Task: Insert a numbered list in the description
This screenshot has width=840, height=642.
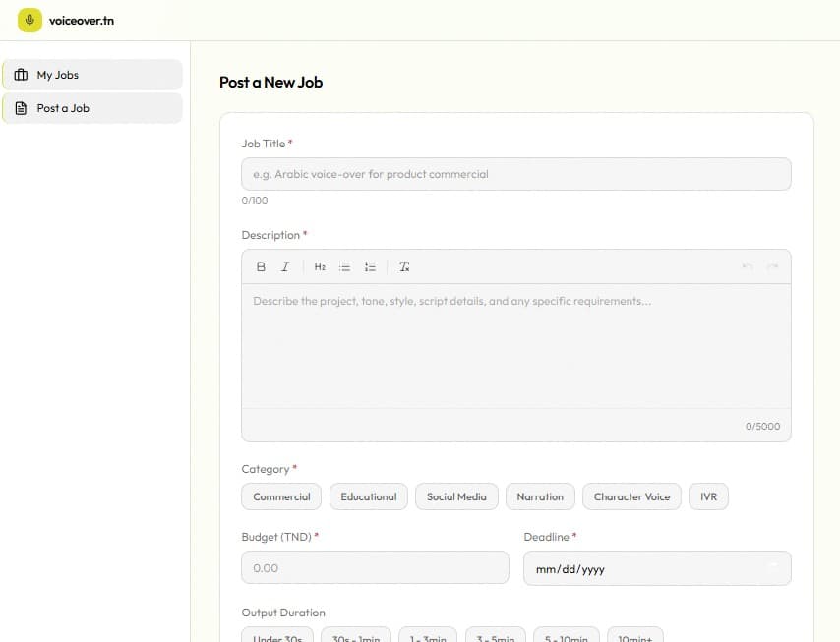Action: [369, 265]
